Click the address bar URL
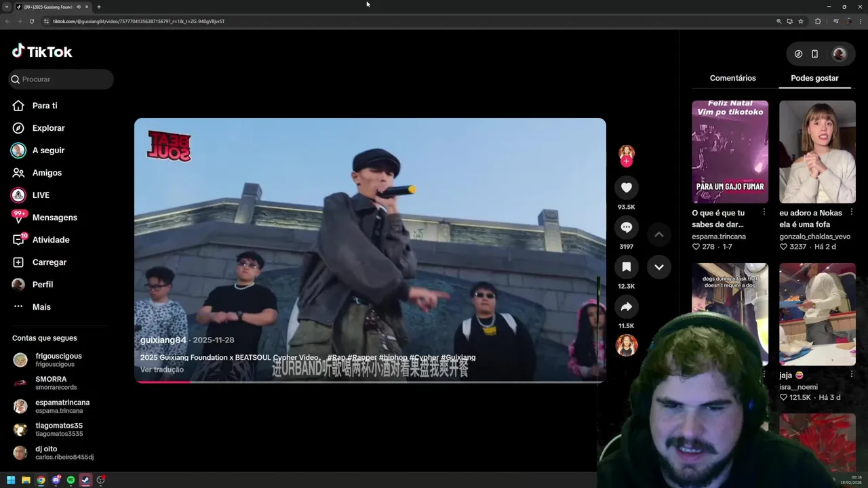This screenshot has width=868, height=488. [x=139, y=21]
